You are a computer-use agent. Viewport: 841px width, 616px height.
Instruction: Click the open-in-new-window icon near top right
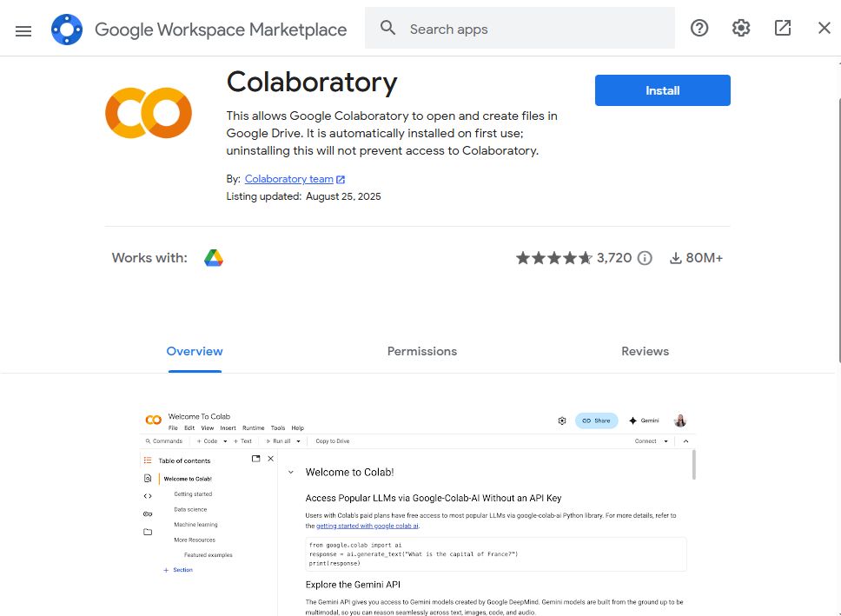(782, 28)
